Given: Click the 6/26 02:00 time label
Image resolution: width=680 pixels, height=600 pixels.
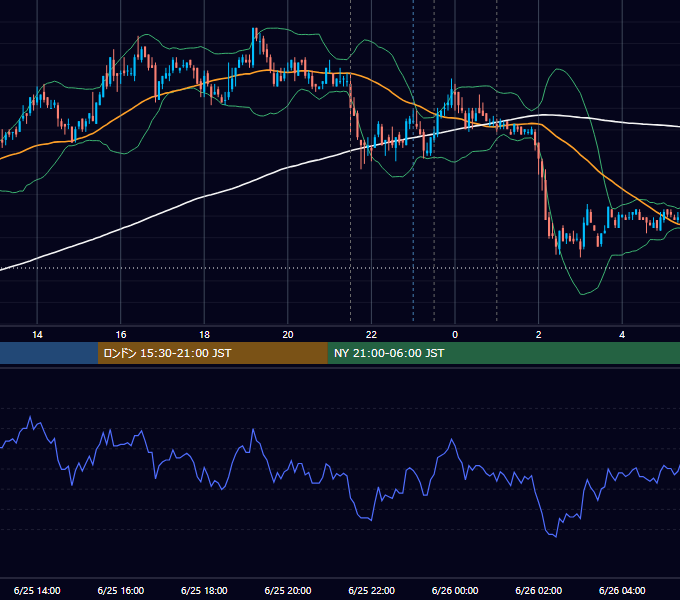Looking at the screenshot, I should pyautogui.click(x=539, y=590).
